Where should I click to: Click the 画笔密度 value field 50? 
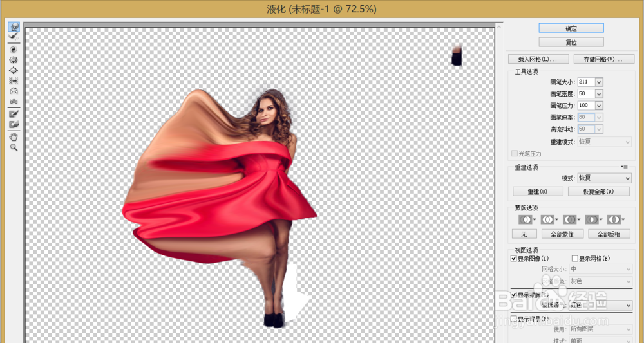(585, 94)
